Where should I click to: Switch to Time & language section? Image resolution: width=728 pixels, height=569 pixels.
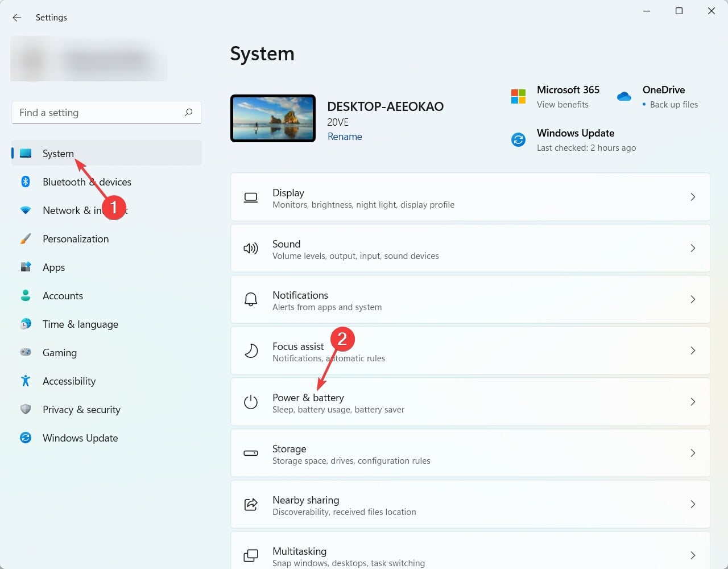click(80, 324)
